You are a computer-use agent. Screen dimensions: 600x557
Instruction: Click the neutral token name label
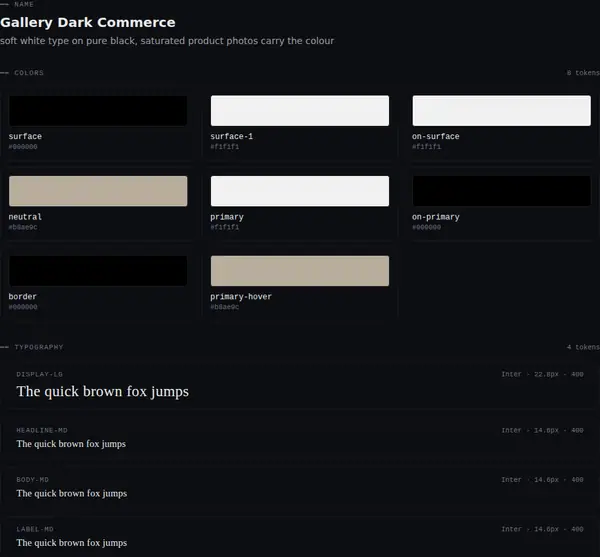[x=25, y=217]
